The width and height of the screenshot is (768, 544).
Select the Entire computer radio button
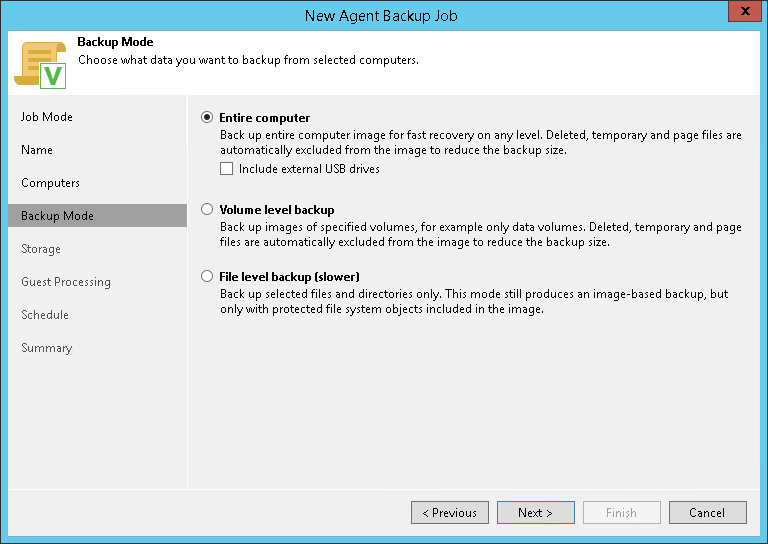click(x=207, y=117)
